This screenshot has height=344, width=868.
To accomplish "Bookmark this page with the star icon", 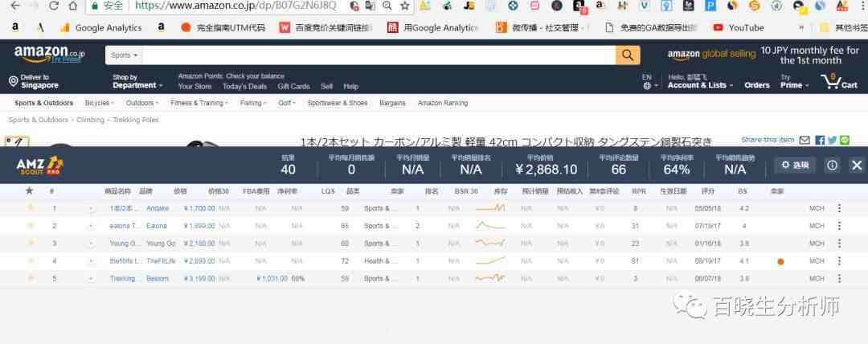I will [404, 6].
